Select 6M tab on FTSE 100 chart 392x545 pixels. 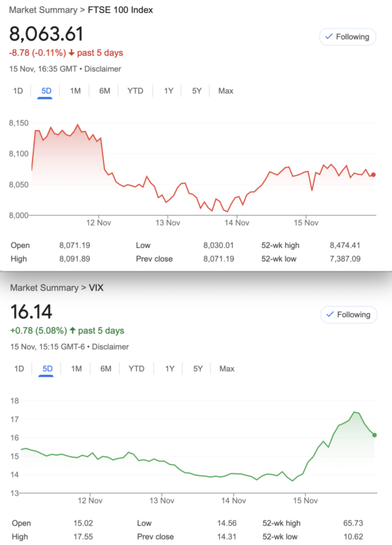[105, 91]
